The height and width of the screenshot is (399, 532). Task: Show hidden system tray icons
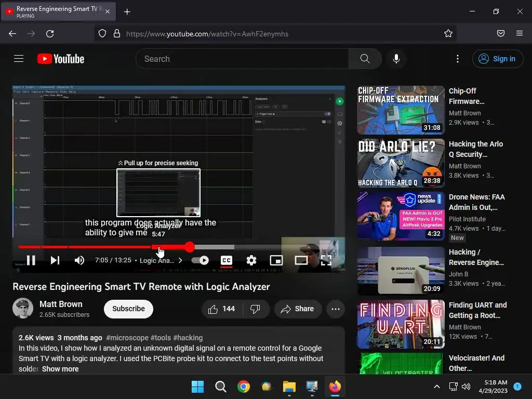point(437,387)
